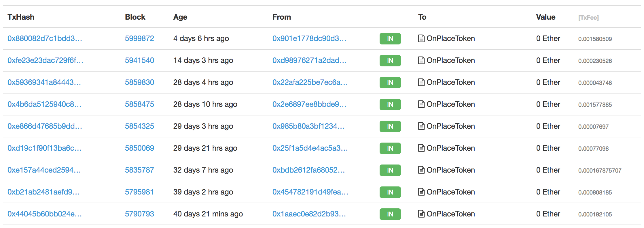The image size is (644, 228).
Task: Toggle the [TxFee] column header
Action: (x=588, y=18)
